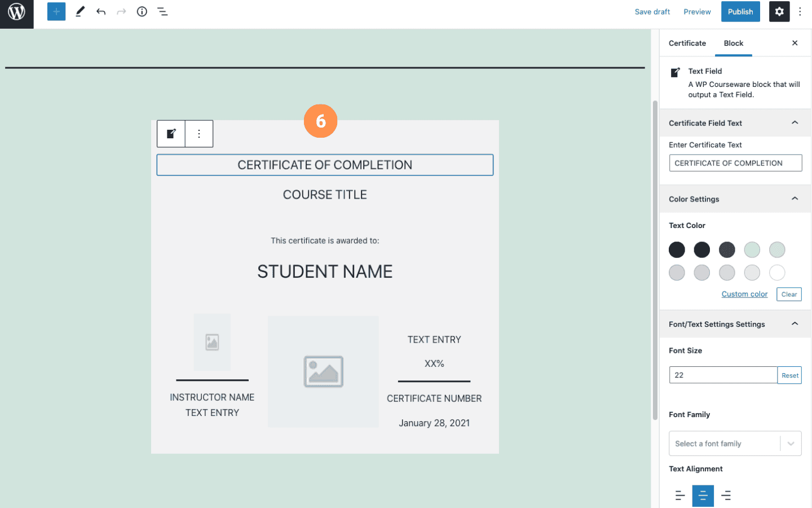The image size is (812, 508).
Task: Reset the font size
Action: 789,375
